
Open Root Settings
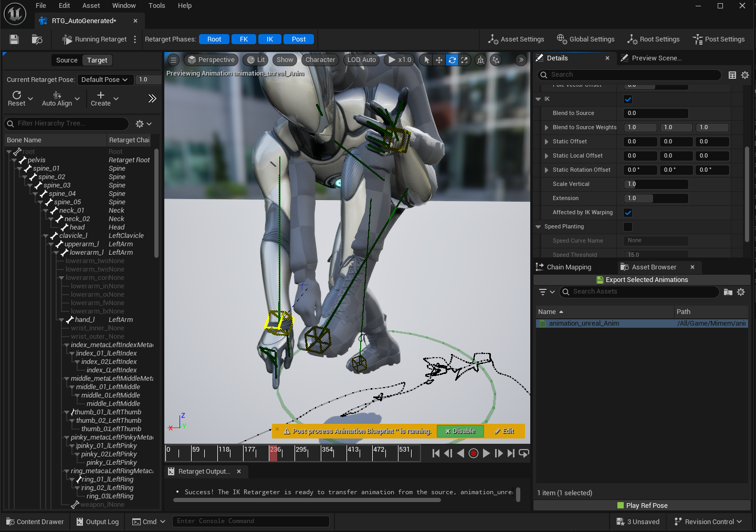tap(653, 39)
